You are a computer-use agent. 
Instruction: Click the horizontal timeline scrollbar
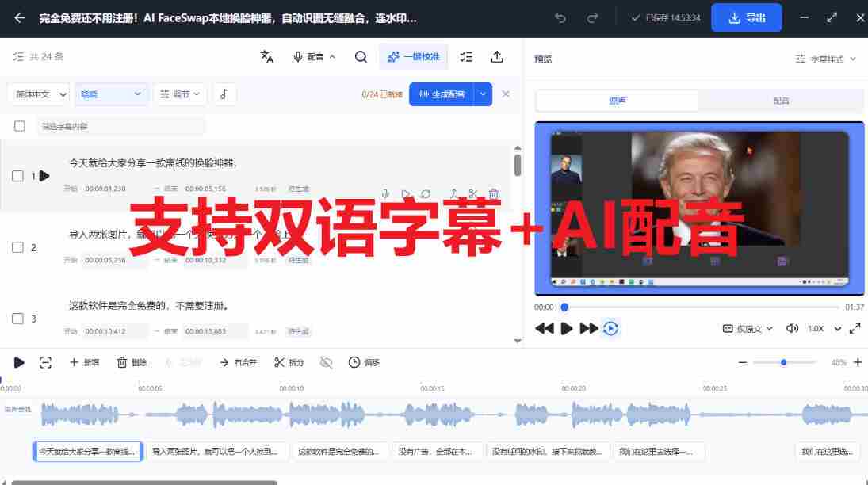(x=144, y=483)
